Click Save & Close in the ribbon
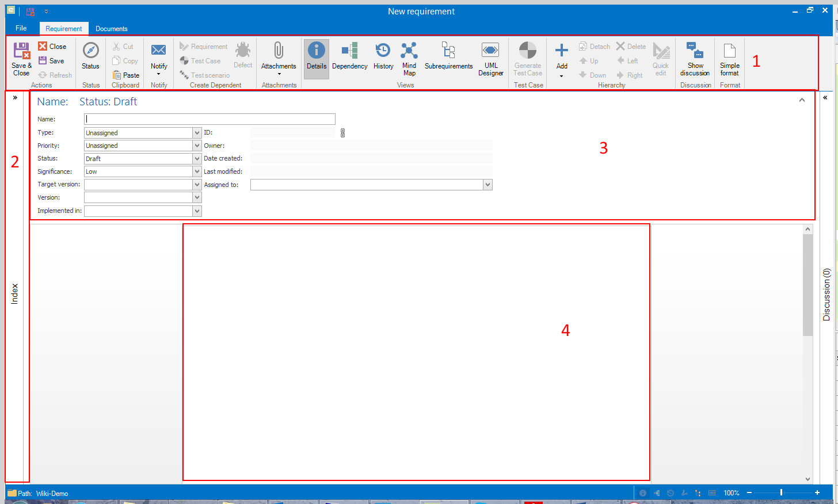Image resolution: width=838 pixels, height=504 pixels. [21, 59]
